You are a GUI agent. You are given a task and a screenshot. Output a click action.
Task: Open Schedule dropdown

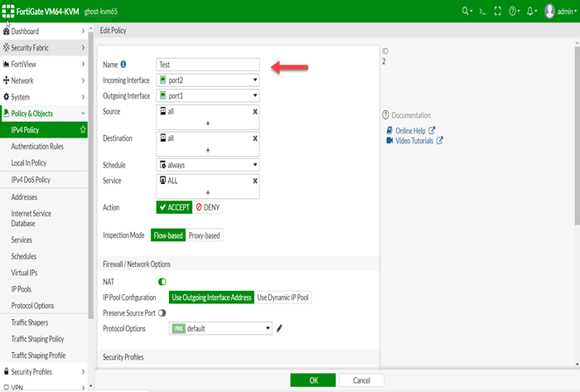[208, 165]
